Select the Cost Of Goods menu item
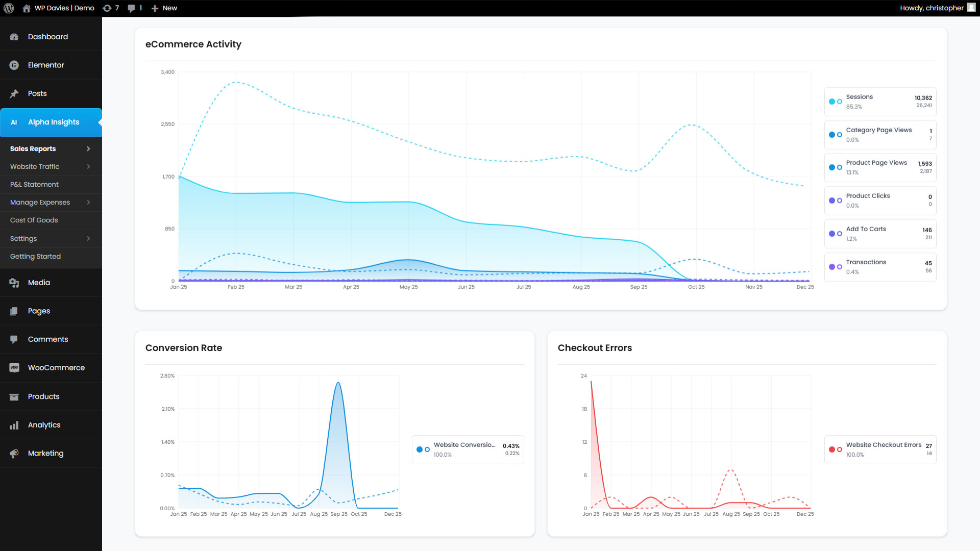The image size is (980, 551). tap(34, 220)
